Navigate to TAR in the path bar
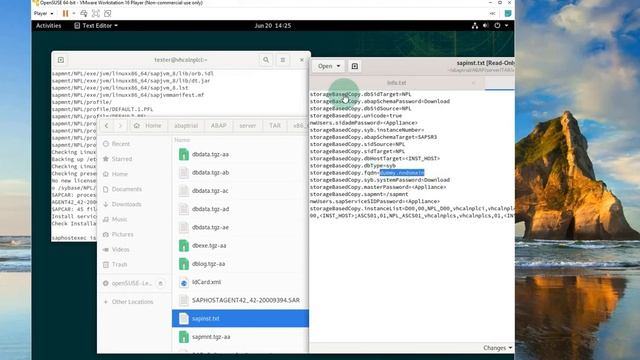 click(275, 126)
